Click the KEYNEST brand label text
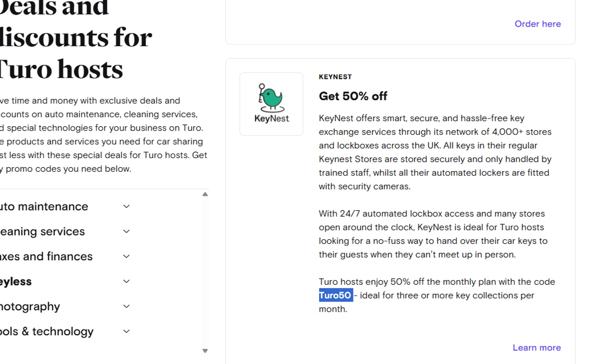The image size is (589, 364). 335,77
